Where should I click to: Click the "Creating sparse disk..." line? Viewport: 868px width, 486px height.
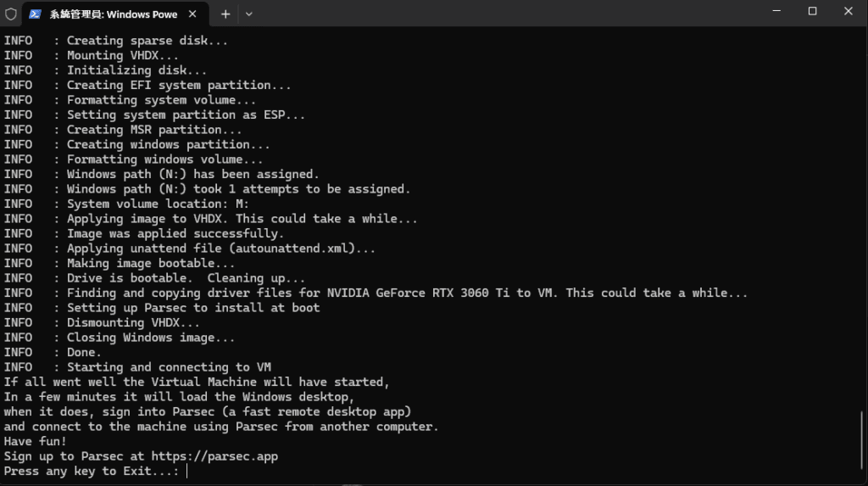click(147, 41)
